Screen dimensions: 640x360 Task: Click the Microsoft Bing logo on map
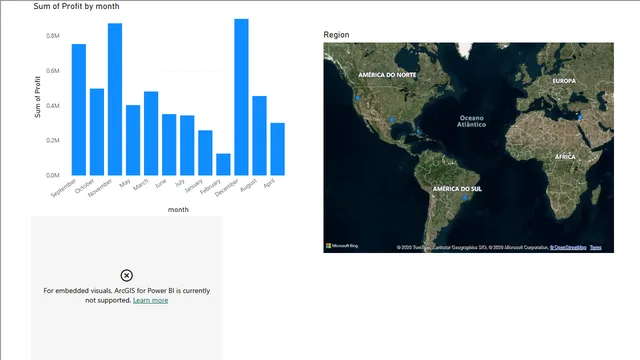(x=342, y=246)
